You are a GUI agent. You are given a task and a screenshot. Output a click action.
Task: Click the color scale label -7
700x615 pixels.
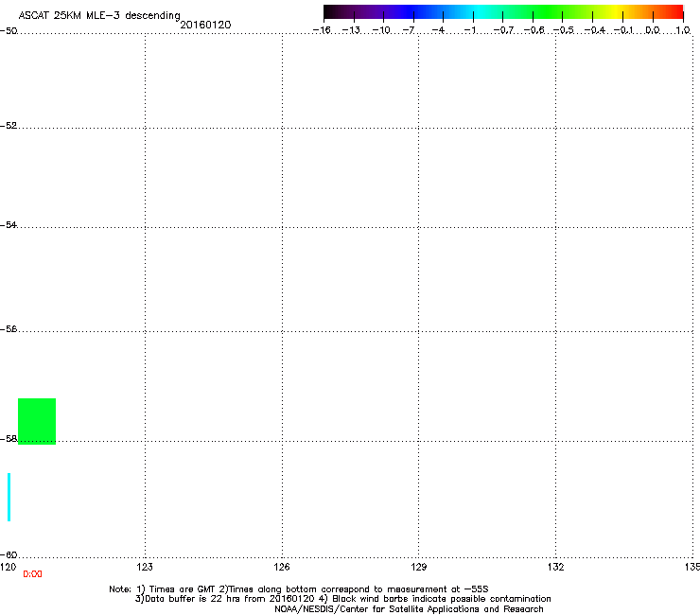tap(408, 30)
